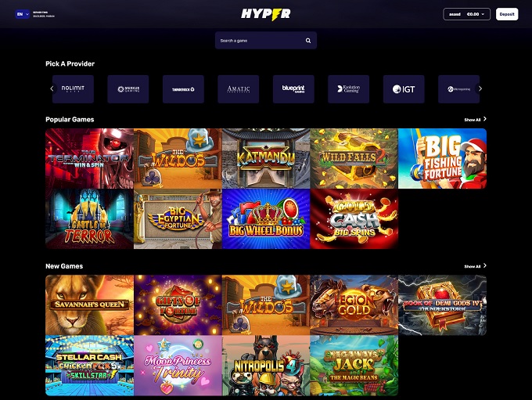Select the Thunderkick provider logo
The image size is (532, 400).
183,89
